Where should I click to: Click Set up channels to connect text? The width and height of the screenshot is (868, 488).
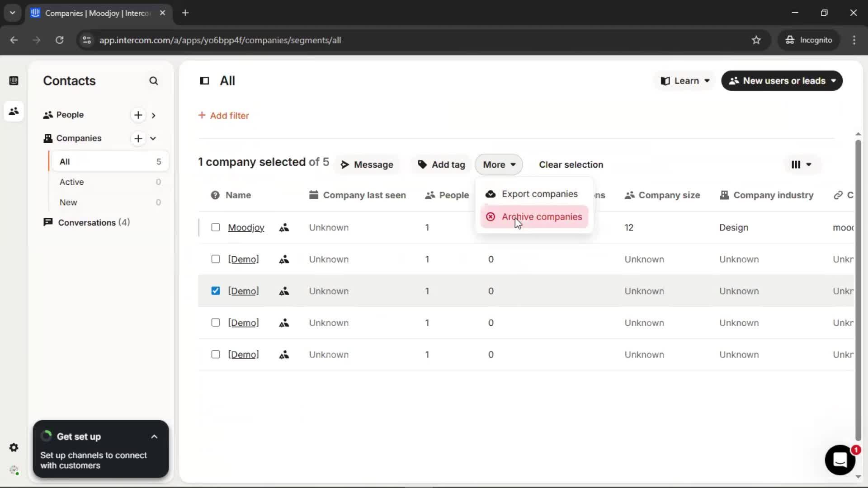(94, 460)
